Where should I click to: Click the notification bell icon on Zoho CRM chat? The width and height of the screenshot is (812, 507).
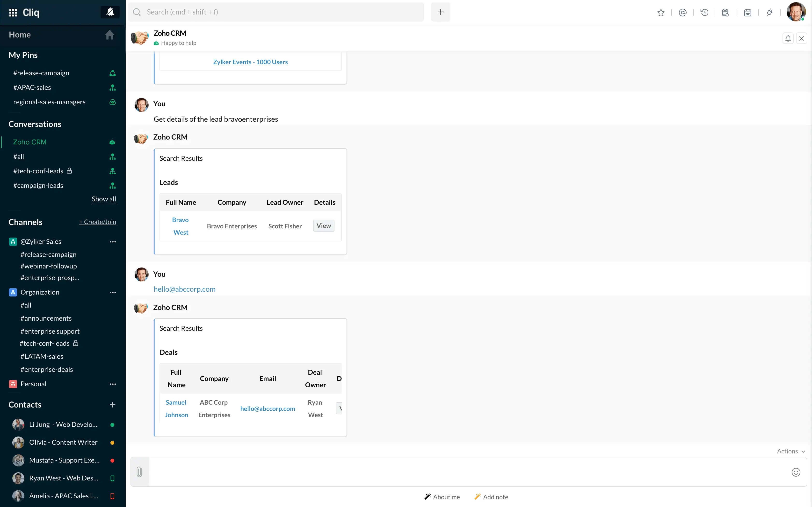click(x=788, y=38)
